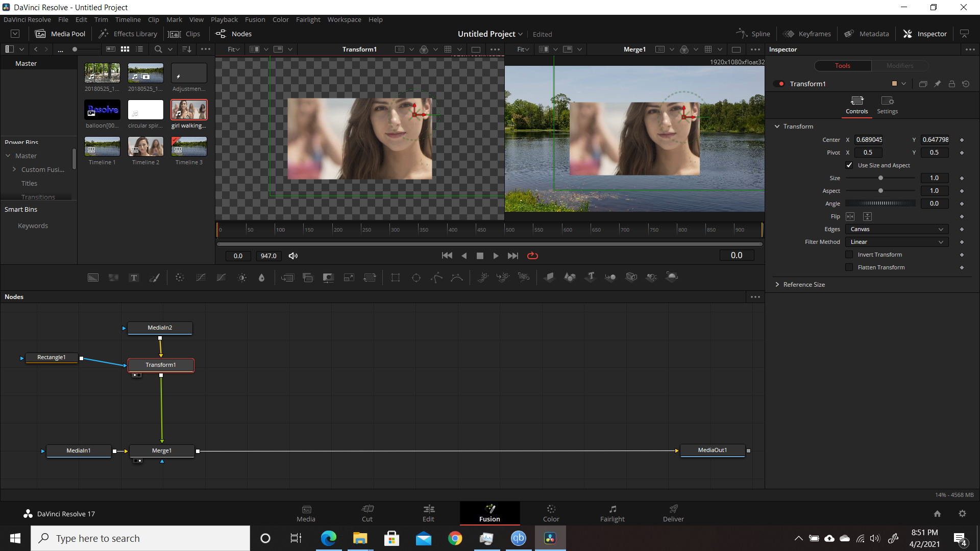The height and width of the screenshot is (551, 980).
Task: Open the Keyframes panel
Action: (807, 34)
